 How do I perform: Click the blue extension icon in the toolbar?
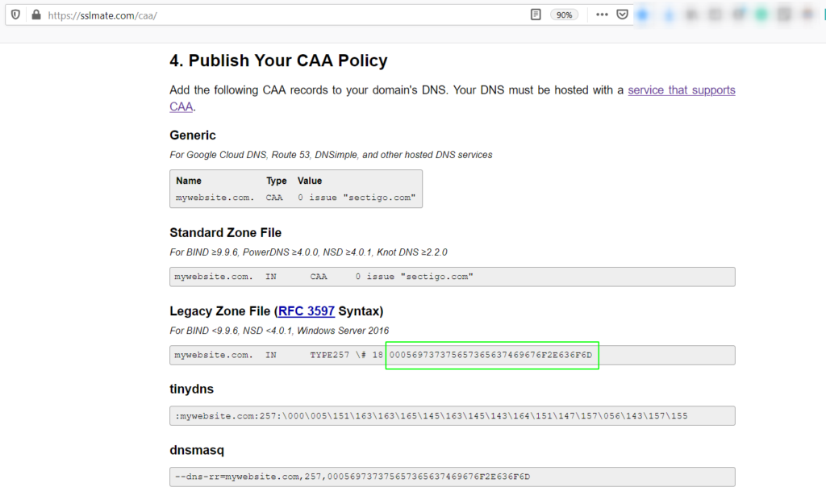pyautogui.click(x=644, y=14)
